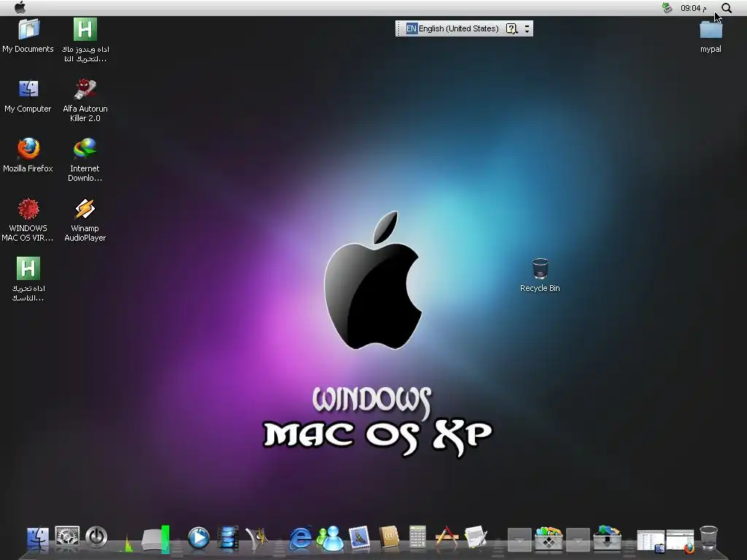This screenshot has height=560, width=747.
Task: Launch the blue play media player in the dock
Action: click(198, 538)
